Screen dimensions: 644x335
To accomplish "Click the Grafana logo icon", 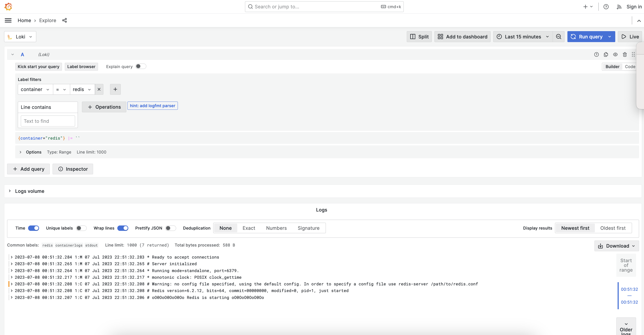I will [8, 6].
